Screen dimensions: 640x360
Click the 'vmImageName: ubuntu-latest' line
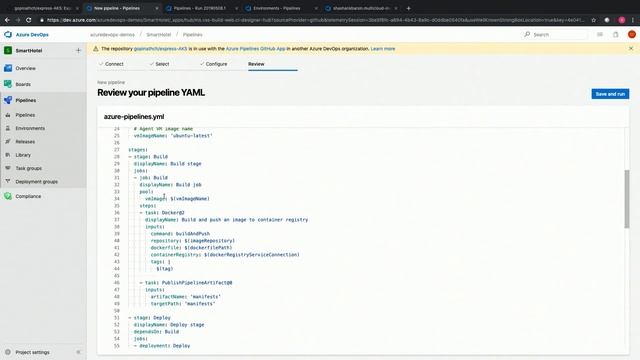click(173, 136)
